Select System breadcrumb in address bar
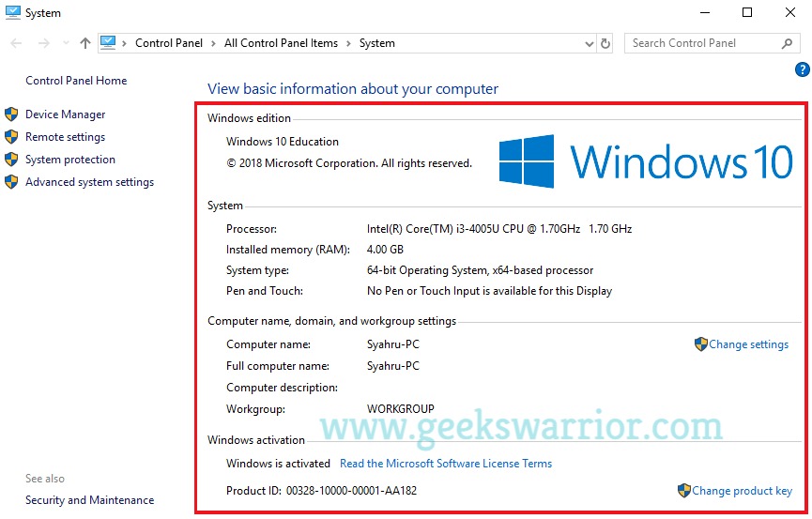Screen dimensions: 812x519 (x=377, y=43)
